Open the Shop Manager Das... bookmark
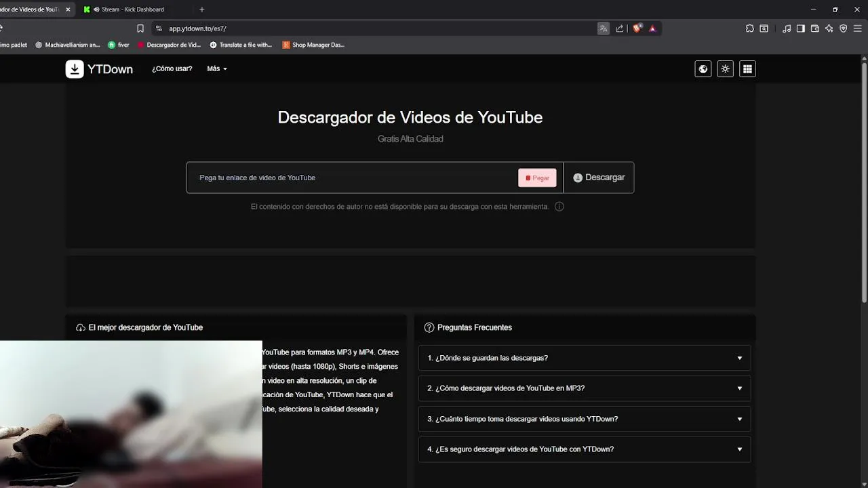This screenshot has height=488, width=868. (314, 45)
